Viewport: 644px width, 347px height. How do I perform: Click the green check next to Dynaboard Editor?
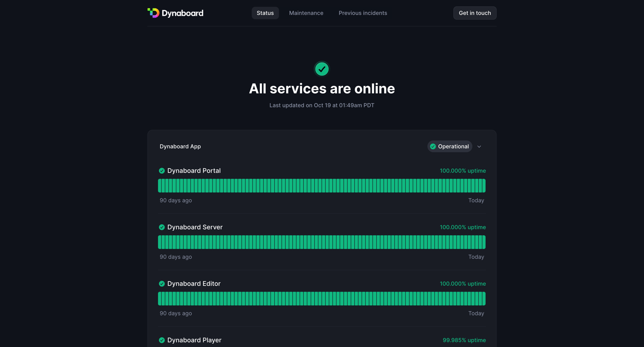(162, 284)
